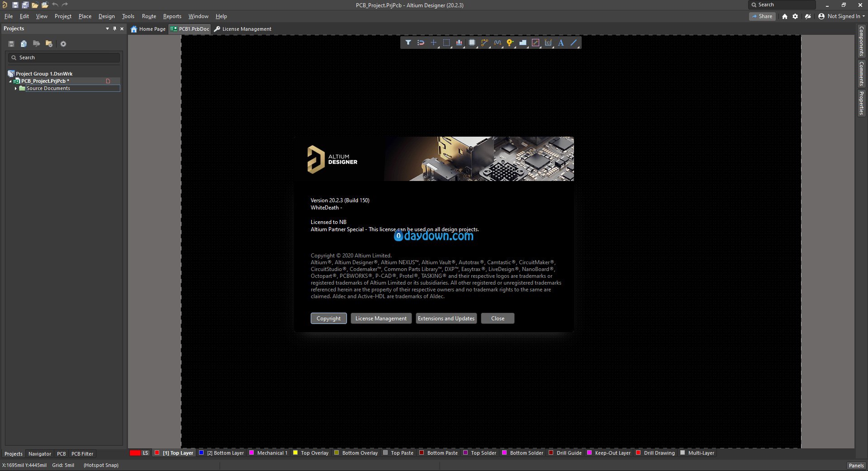The image size is (868, 471).
Task: Click the Open Project folder icon
Action: point(45,5)
